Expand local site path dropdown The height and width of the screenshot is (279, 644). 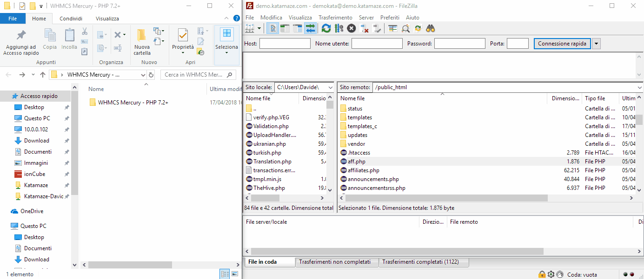pyautogui.click(x=330, y=87)
